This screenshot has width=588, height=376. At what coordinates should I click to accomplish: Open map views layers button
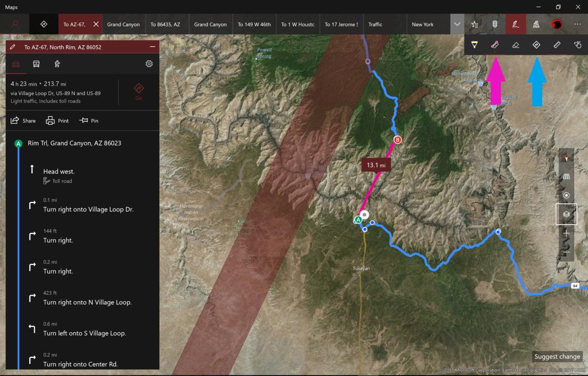(566, 214)
